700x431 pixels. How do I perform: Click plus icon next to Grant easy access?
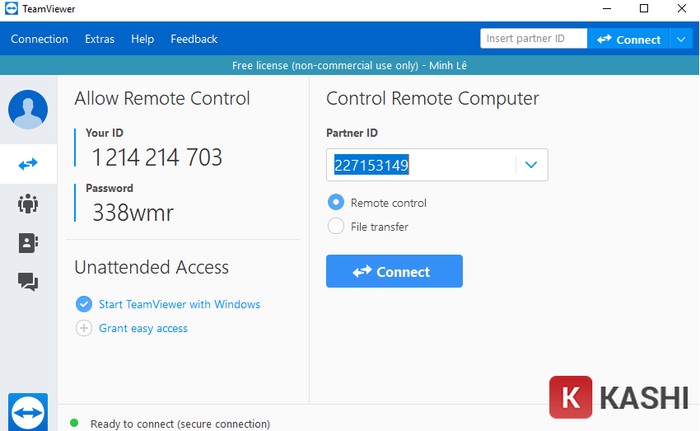point(84,328)
